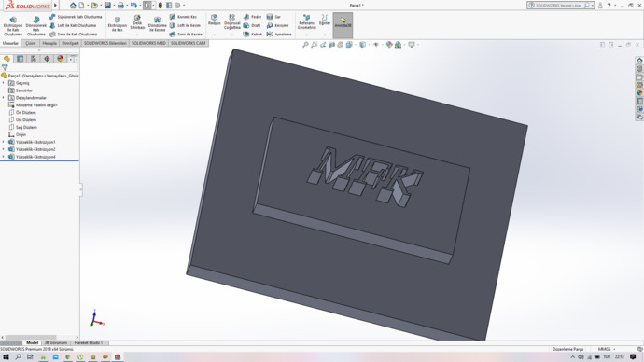644x362 pixels.
Task: Expand the SOLIDWORKS menu arrow
Action: click(55, 6)
